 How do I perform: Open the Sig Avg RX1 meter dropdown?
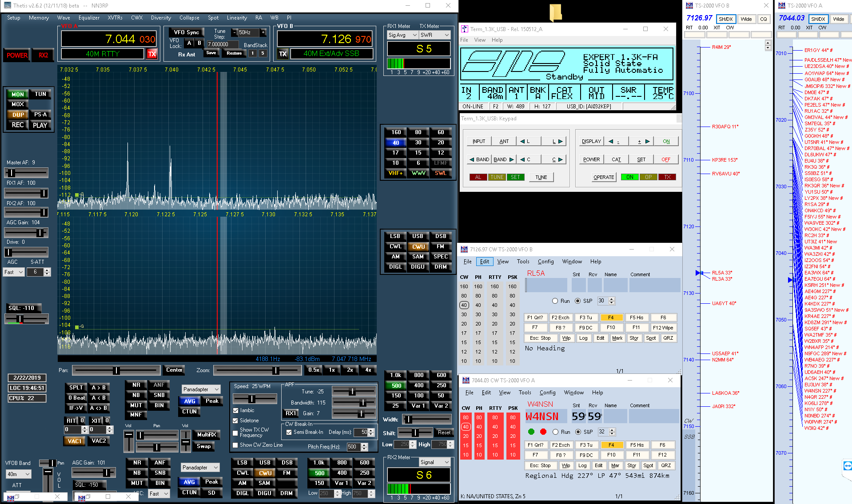tap(402, 35)
